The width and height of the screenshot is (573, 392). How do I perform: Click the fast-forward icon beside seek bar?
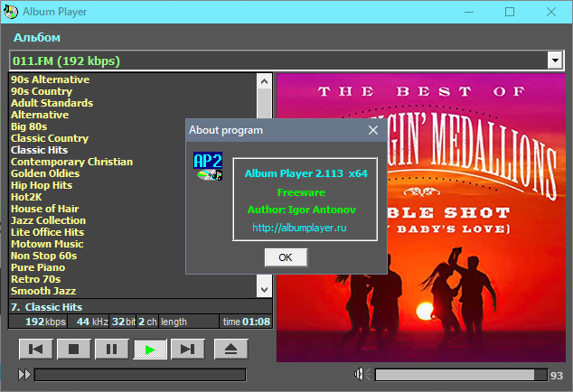(24, 375)
